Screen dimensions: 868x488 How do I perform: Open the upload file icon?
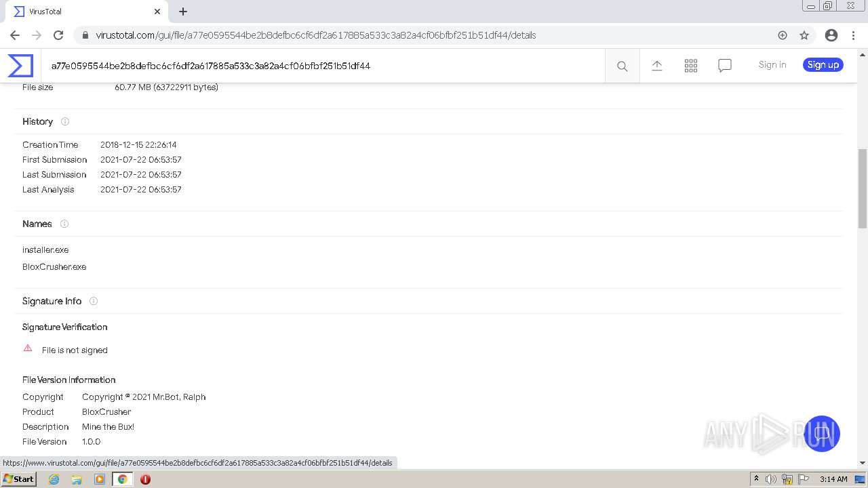[x=657, y=66]
